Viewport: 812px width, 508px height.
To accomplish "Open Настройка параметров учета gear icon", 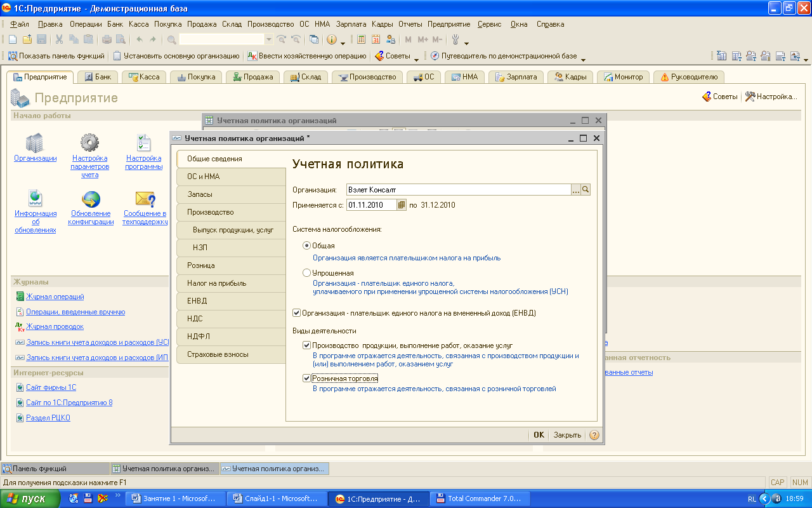I will (x=89, y=142).
